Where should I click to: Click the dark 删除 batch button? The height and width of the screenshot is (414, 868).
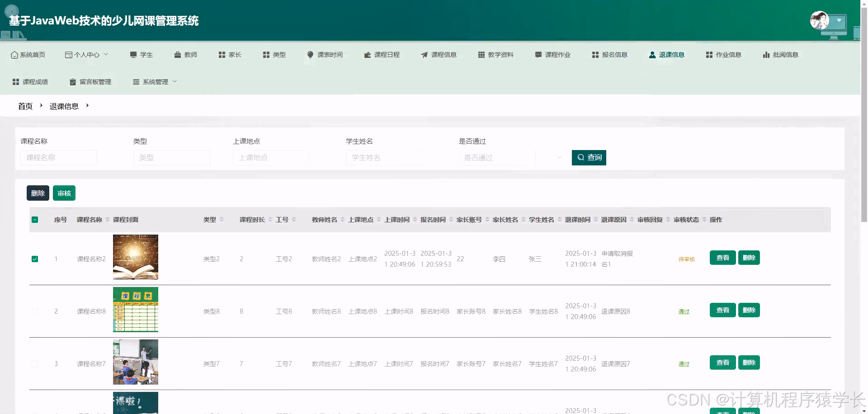point(38,193)
